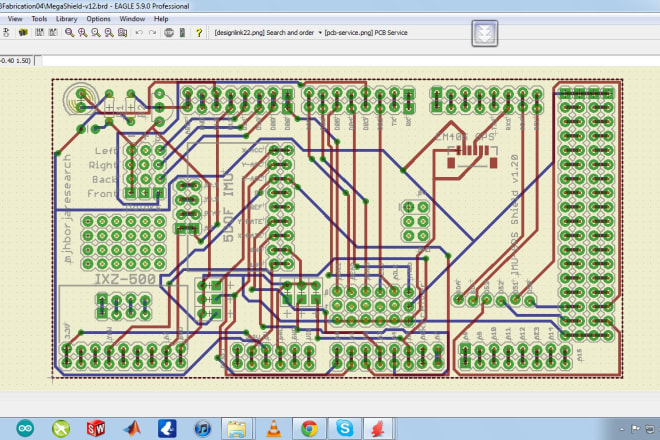Click the Zoom out magnifier icon

click(x=96, y=32)
